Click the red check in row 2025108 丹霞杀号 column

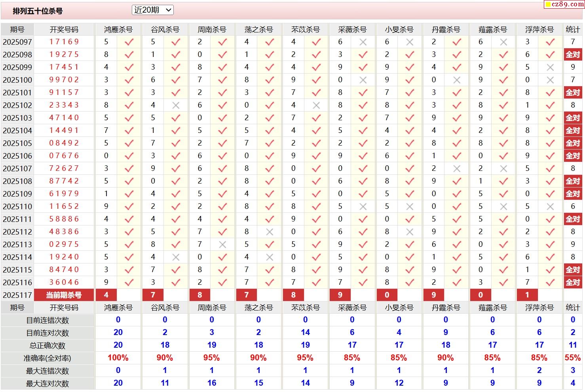tap(457, 181)
